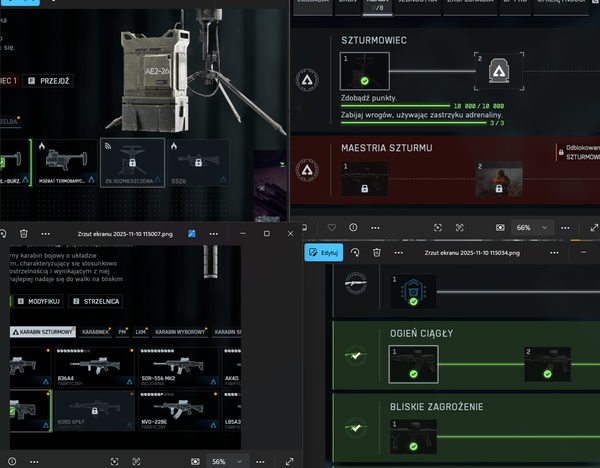Click Edytuj in the 115034 photo window

325,253
